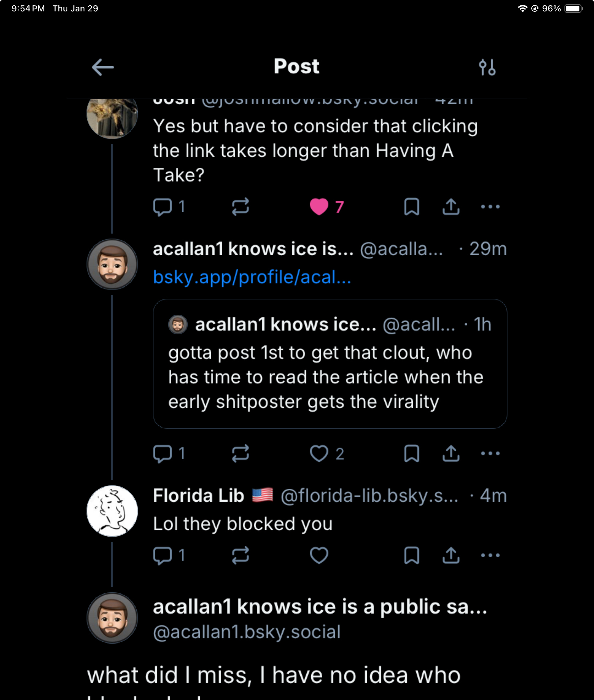Open more options on acallan1's 29m post
This screenshot has height=700, width=594.
coord(490,454)
